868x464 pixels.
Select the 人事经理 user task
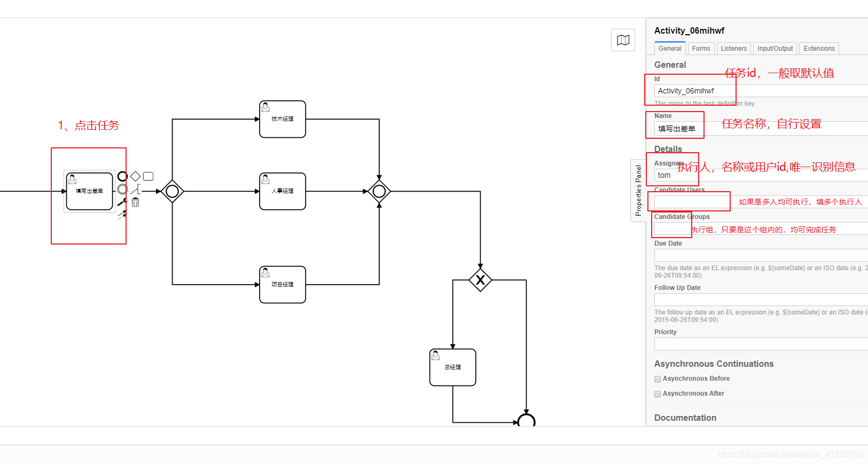[283, 191]
